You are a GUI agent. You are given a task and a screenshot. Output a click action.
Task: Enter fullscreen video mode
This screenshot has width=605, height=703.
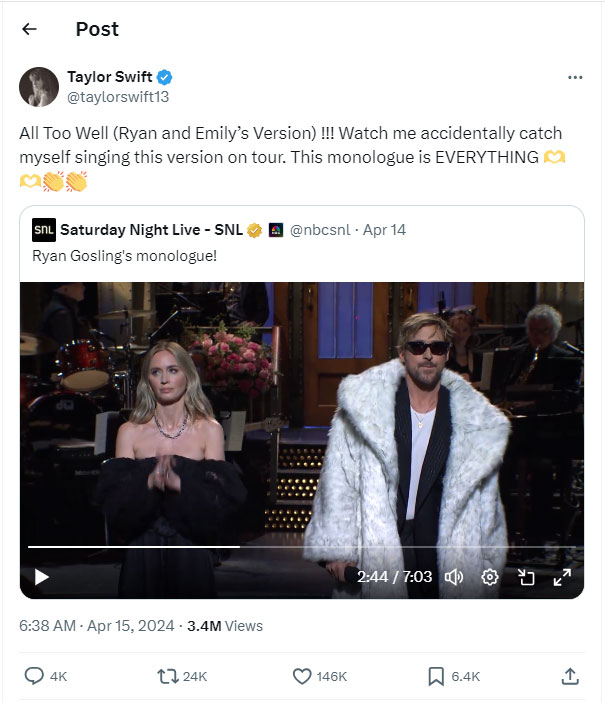coord(562,577)
